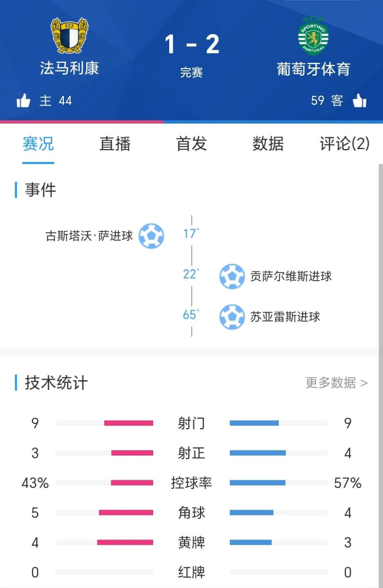Image resolution: width=383 pixels, height=588 pixels.
Task: Tap the 古斯塔沃·萨进球 event text
Action: [x=89, y=236]
